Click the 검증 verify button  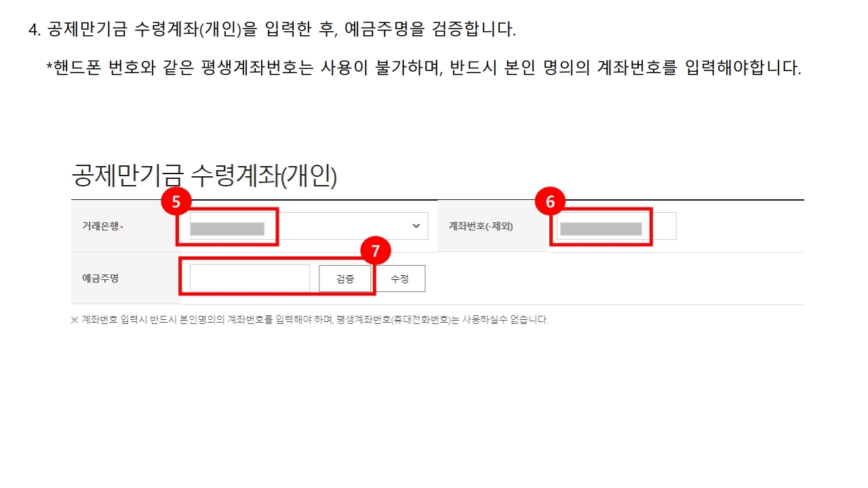[345, 279]
